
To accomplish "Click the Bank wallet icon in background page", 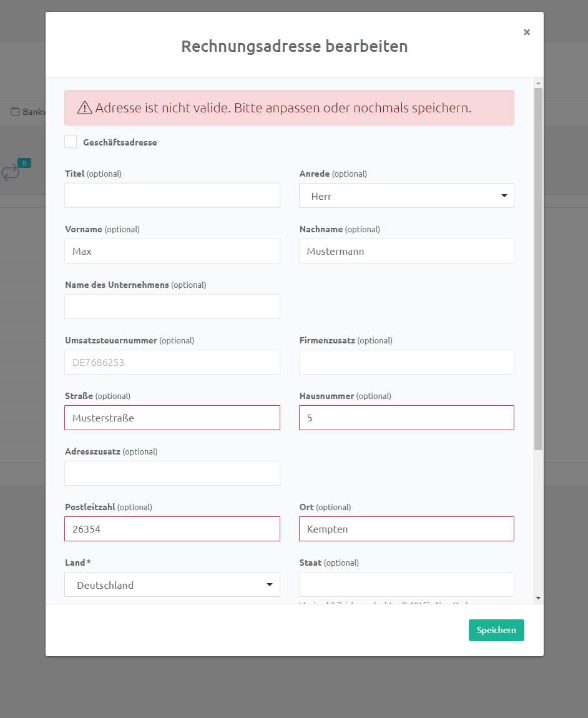I will tap(15, 112).
